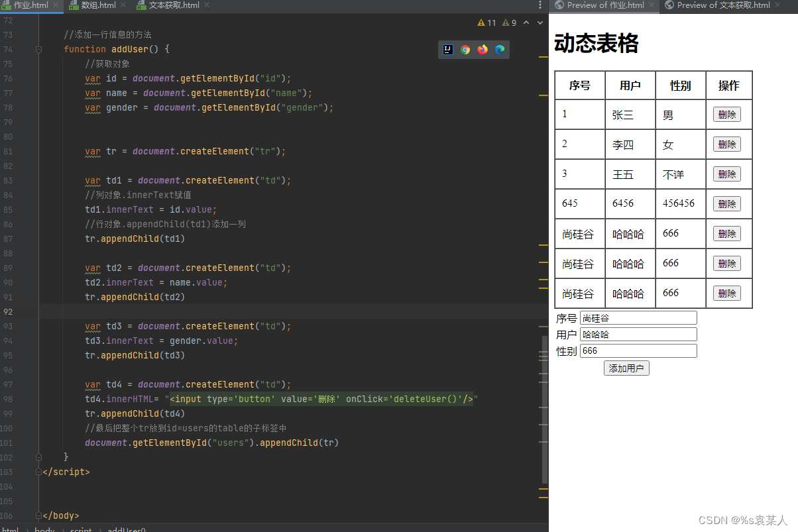Click the weak warning indicator showing 9

pos(509,23)
